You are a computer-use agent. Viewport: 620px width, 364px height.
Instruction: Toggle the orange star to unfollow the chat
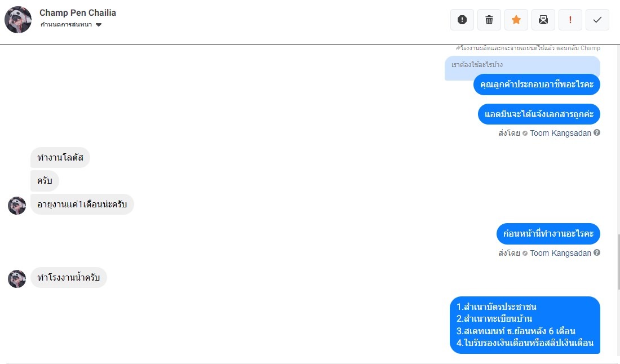[516, 20]
